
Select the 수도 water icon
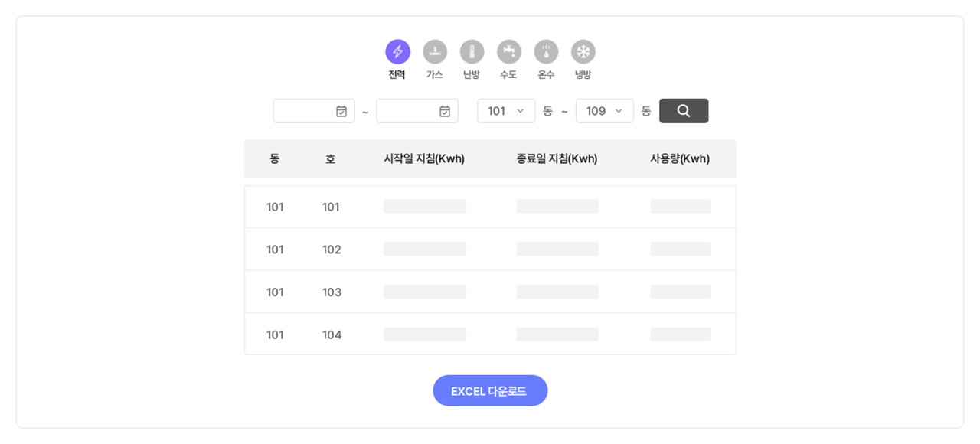coord(508,52)
